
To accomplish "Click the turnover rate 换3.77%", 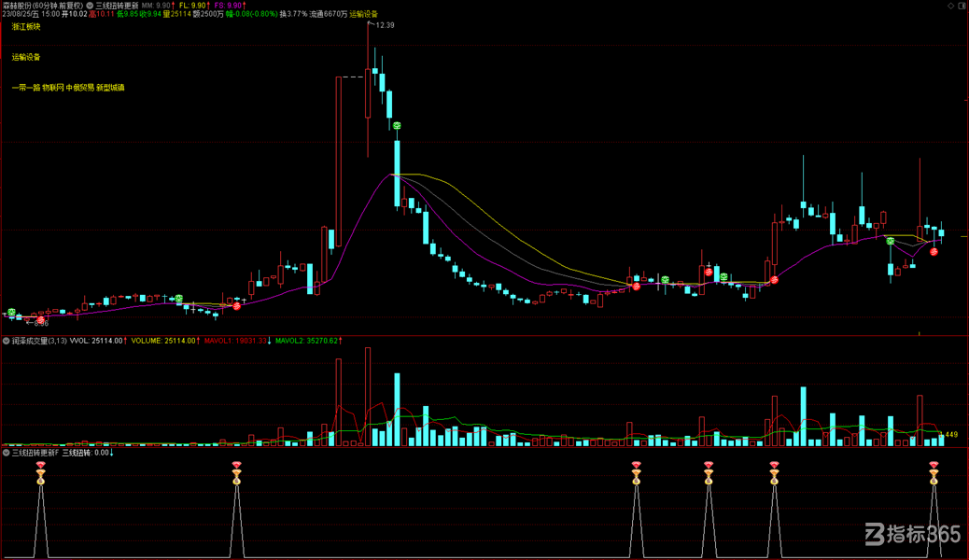I will click(293, 14).
